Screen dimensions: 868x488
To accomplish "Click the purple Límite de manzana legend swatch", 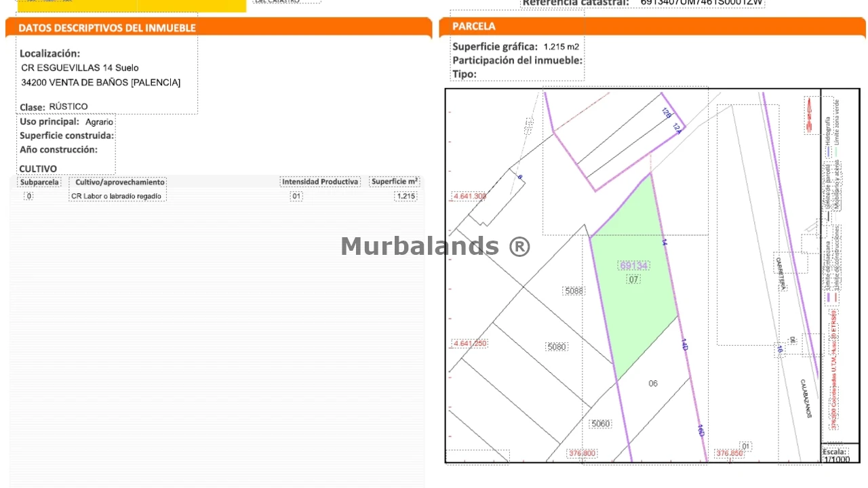I will [x=829, y=297].
